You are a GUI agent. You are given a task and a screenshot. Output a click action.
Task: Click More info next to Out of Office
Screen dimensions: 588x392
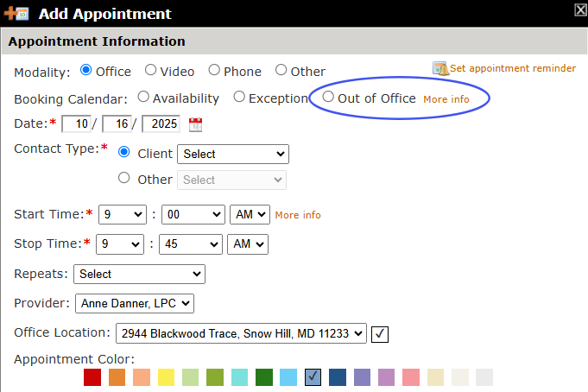[446, 99]
